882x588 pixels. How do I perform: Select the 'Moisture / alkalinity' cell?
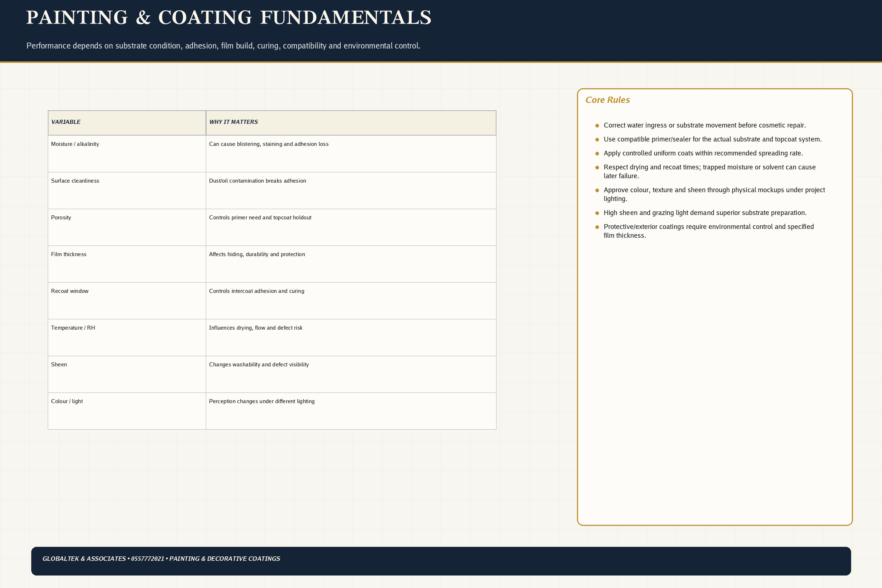point(127,154)
